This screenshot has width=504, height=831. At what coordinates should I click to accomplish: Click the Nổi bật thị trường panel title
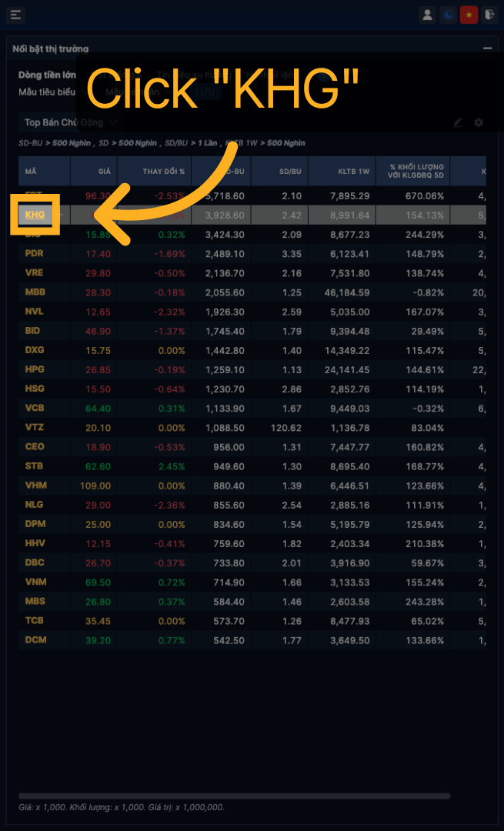[51, 48]
